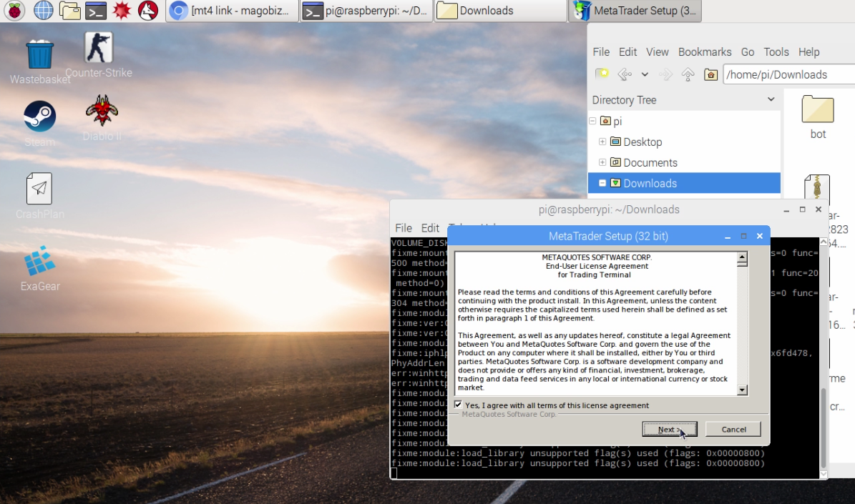The image size is (855, 504).
Task: Open history dropdown arrow in file manager
Action: click(x=645, y=74)
